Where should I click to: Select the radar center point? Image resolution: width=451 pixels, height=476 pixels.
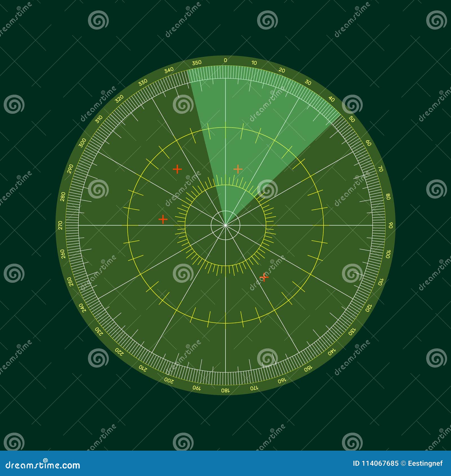click(x=226, y=225)
